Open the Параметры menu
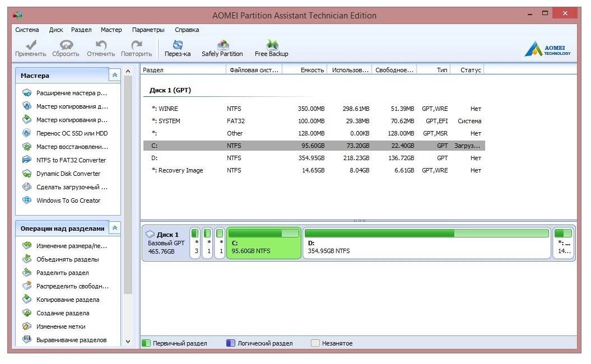The image size is (591, 364). tap(148, 30)
